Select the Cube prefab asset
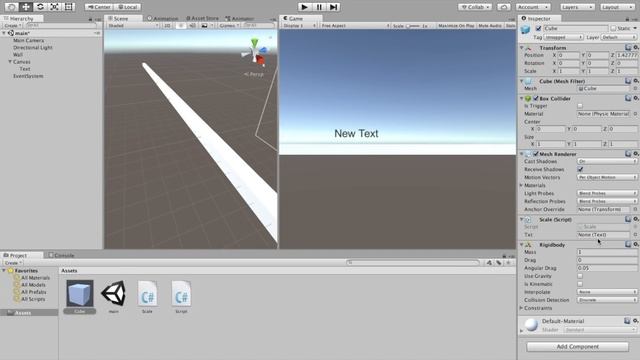 coord(80,297)
